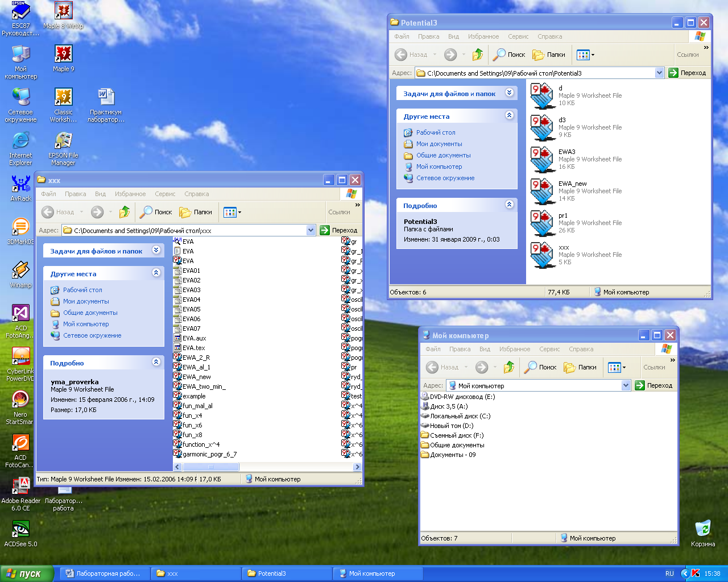
Task: Expand address bar dropdown in xxx window
Action: [x=311, y=230]
